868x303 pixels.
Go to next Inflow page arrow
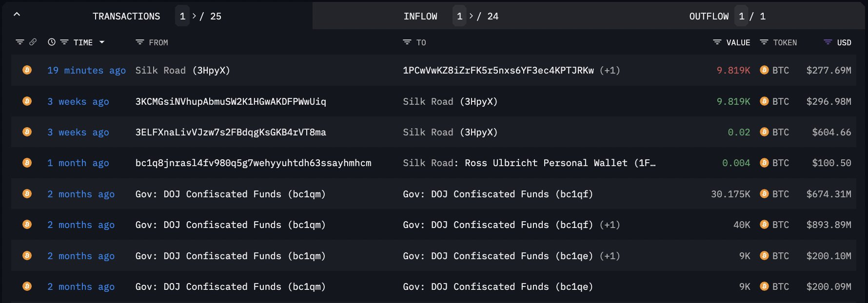(x=471, y=16)
